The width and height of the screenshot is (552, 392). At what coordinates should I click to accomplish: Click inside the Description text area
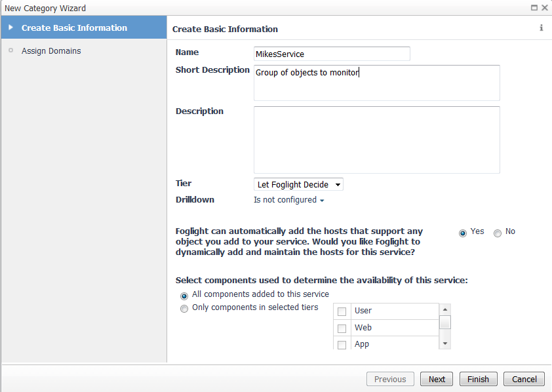(x=377, y=140)
